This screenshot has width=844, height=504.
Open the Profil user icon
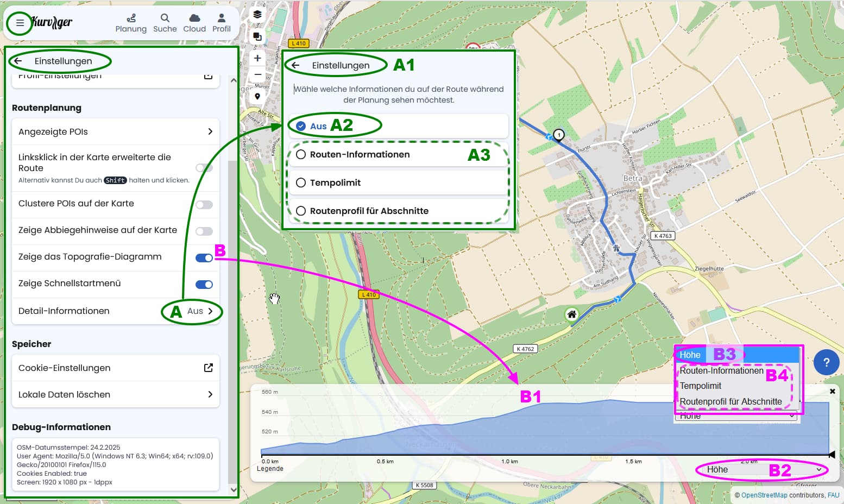tap(221, 18)
